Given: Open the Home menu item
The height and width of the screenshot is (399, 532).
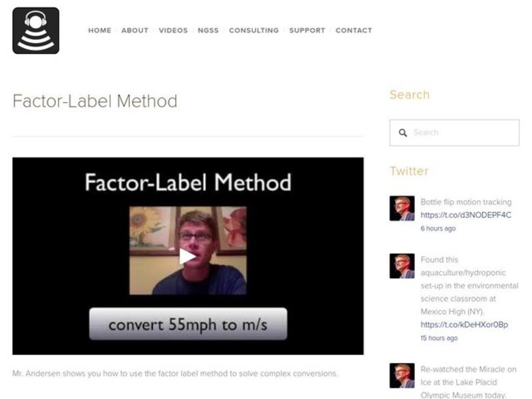Looking at the screenshot, I should coord(100,31).
